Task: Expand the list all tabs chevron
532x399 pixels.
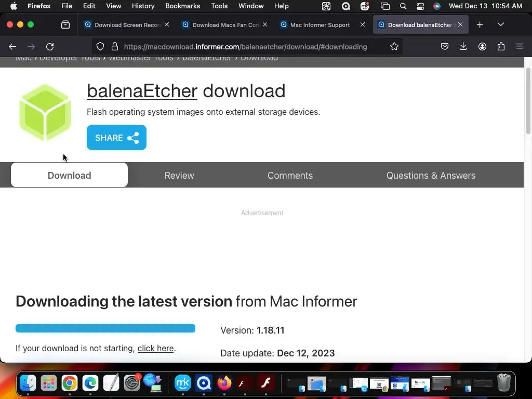Action: (501, 24)
